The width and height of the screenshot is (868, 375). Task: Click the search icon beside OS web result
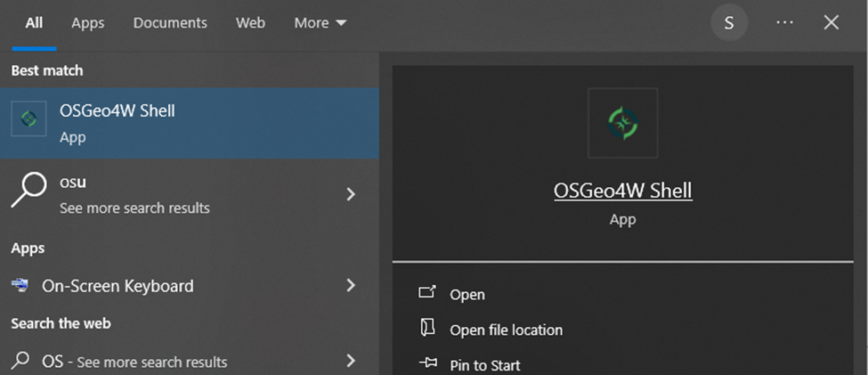(20, 361)
